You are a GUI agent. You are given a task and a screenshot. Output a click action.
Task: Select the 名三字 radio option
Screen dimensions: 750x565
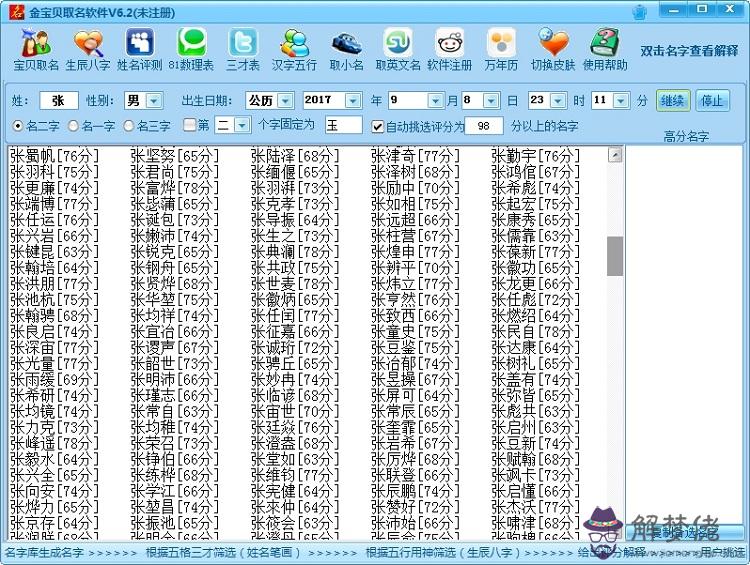[x=147, y=126]
